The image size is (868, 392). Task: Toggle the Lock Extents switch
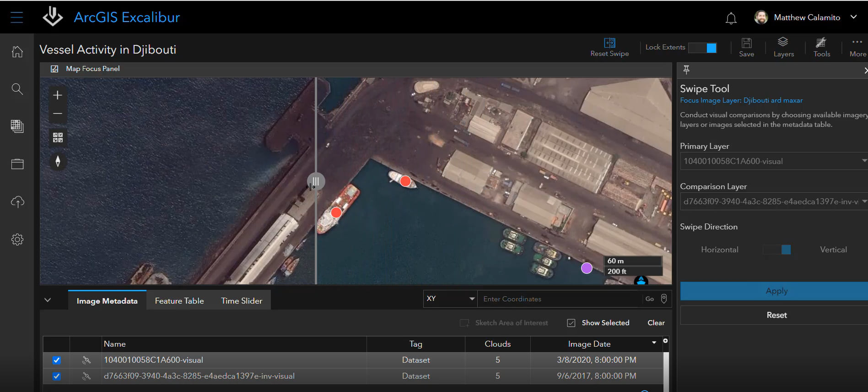[x=702, y=48]
